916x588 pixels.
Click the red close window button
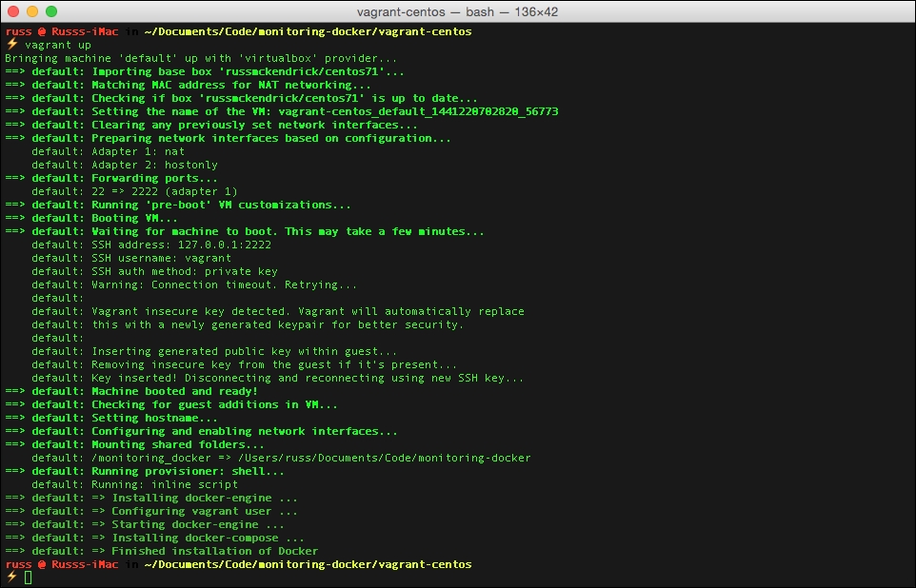(13, 11)
